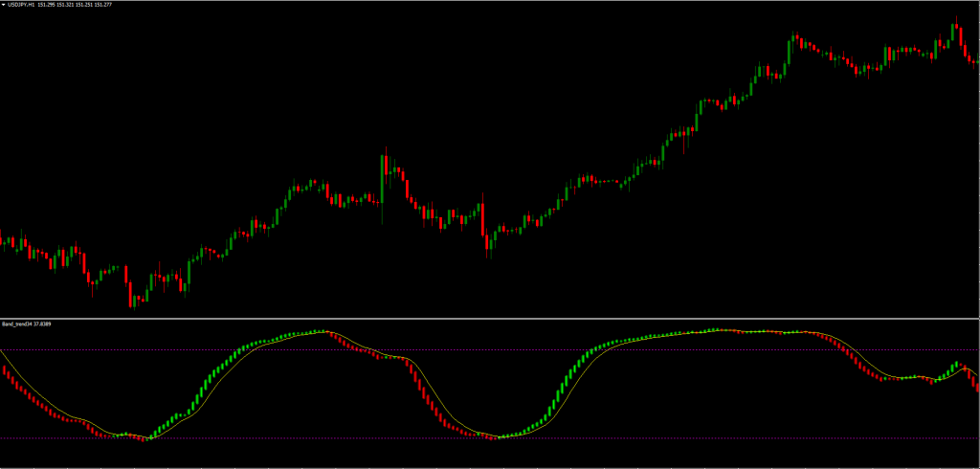Click the OHLC price values 151.295 151.321 151.251 151.277
The height and width of the screenshot is (469, 980).
point(75,5)
